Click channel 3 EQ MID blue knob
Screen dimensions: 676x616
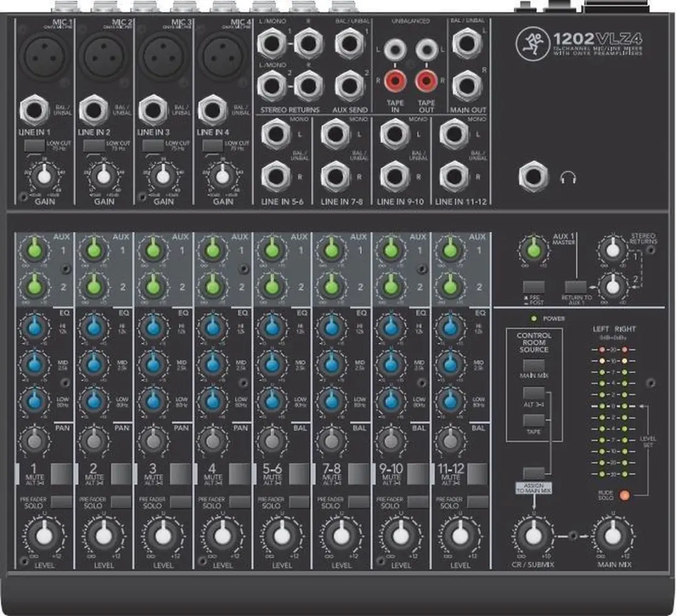153,364
